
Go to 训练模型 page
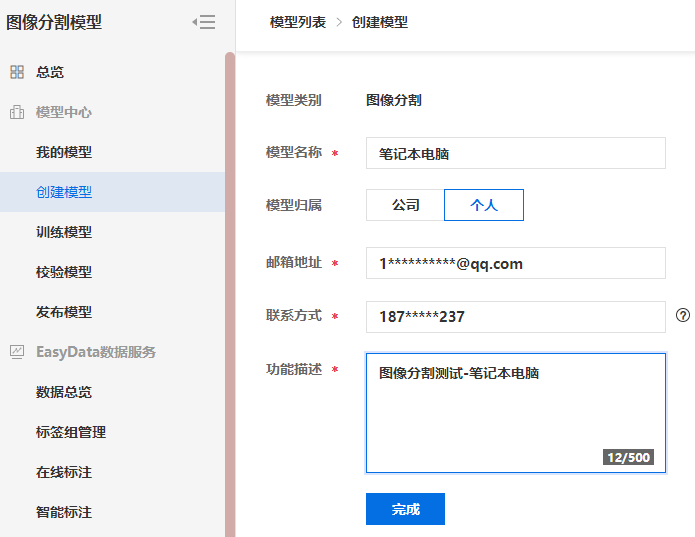tap(64, 232)
